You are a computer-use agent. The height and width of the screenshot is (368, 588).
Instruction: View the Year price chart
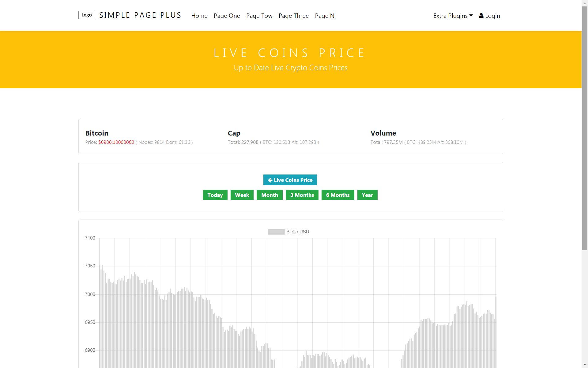tap(367, 195)
